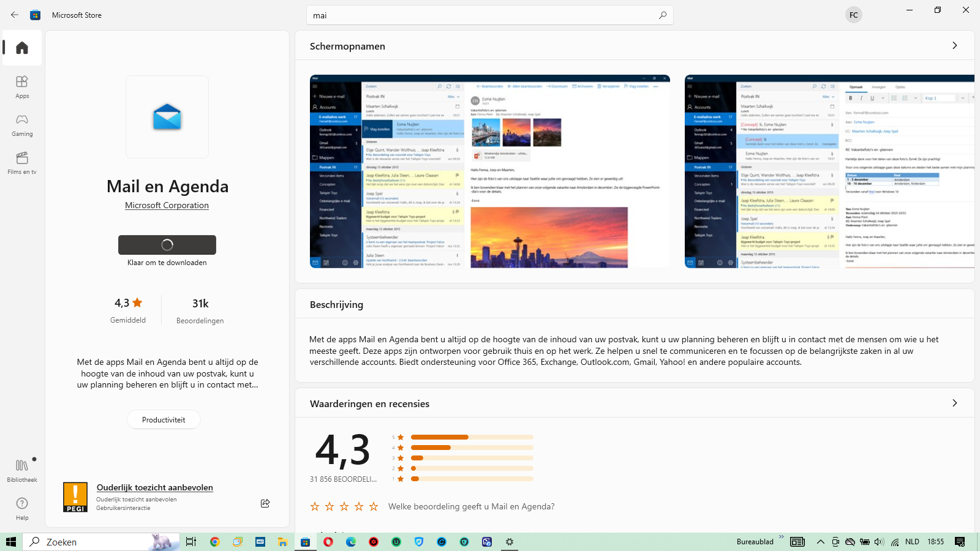Select the Productiviteit category tag
980x551 pixels.
tap(164, 420)
